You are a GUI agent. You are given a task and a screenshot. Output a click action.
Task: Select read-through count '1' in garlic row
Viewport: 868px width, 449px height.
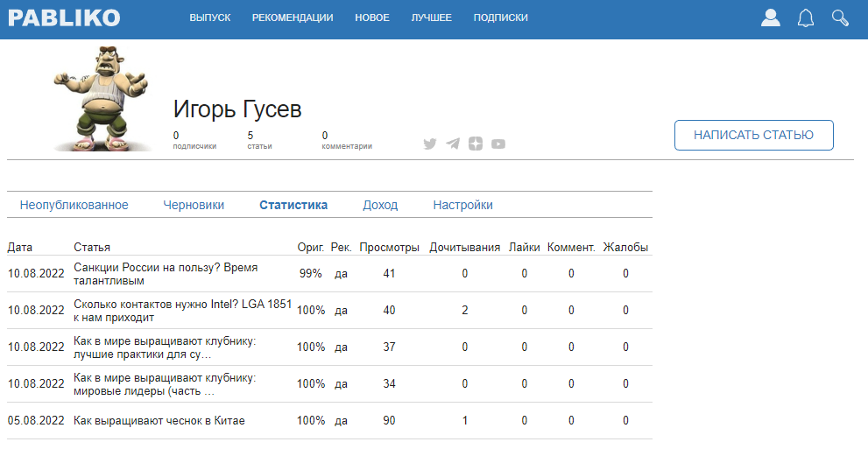coord(464,421)
